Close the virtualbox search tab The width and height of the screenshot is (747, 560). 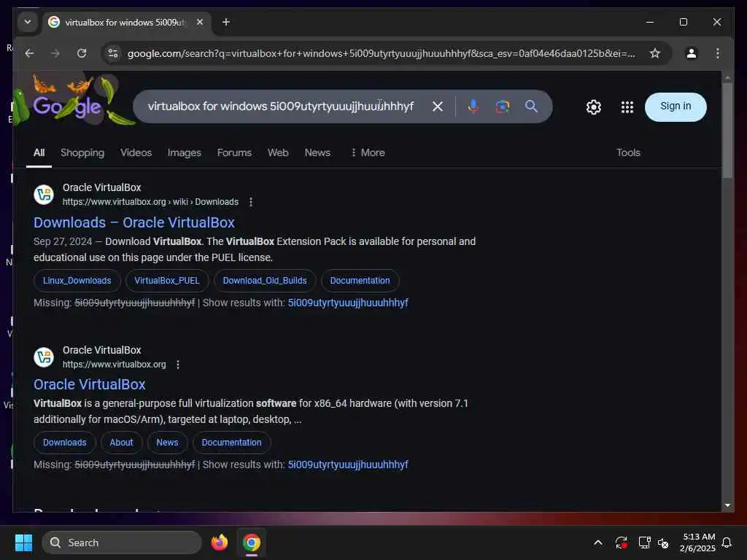(x=200, y=22)
